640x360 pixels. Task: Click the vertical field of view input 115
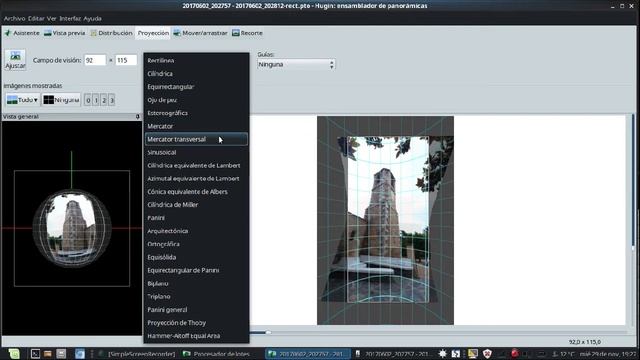126,60
